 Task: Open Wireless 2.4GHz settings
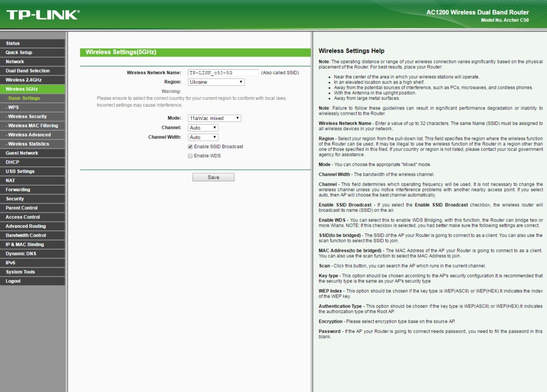tap(23, 80)
